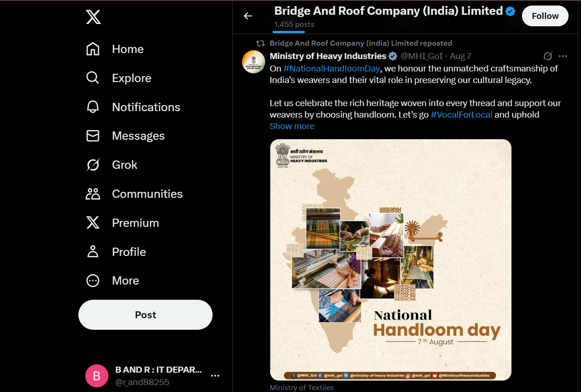Open Grok from the sidebar
This screenshot has height=392, width=581.
[x=112, y=165]
